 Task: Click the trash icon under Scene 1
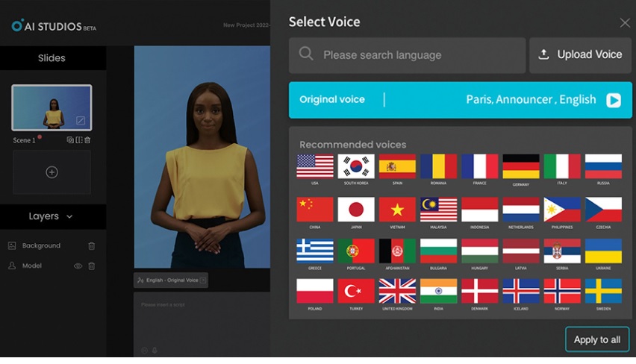(87, 139)
